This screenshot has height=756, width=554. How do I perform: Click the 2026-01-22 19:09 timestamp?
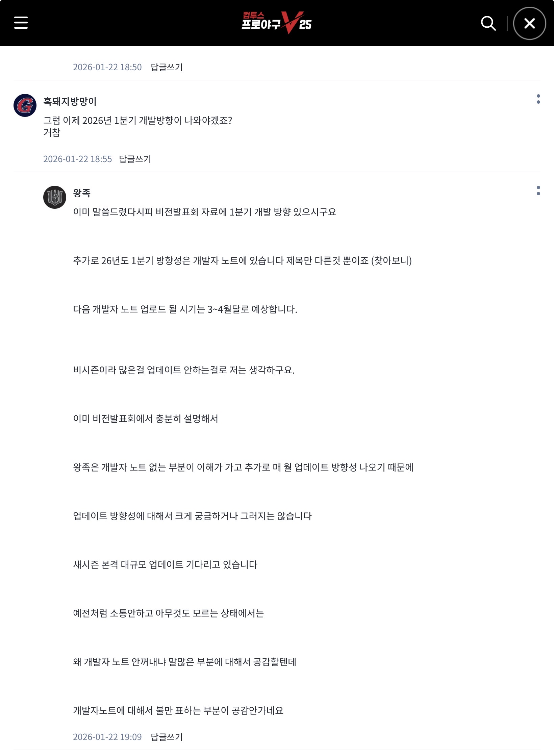[107, 737]
